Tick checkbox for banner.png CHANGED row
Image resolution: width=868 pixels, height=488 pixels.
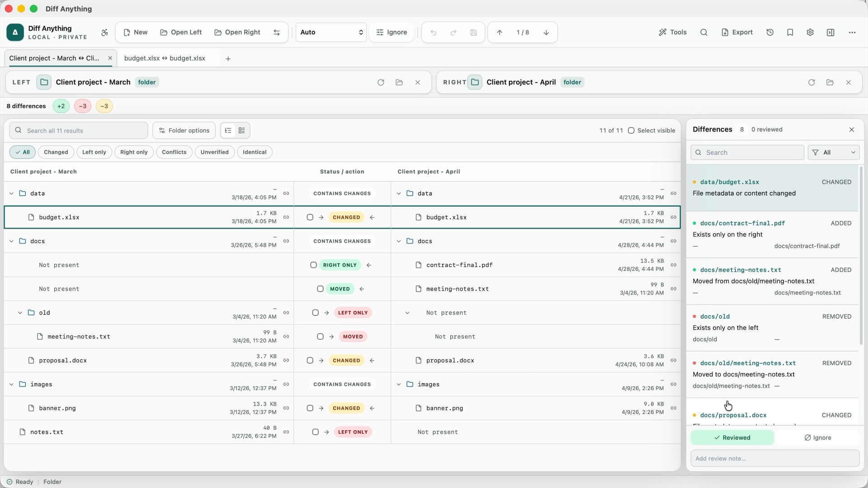[x=310, y=408]
